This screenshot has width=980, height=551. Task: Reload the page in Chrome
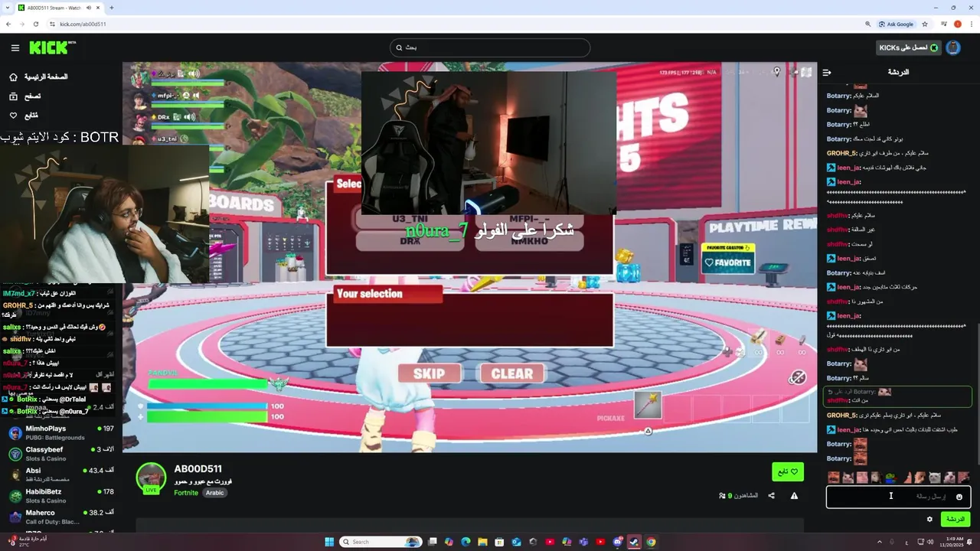tap(36, 24)
